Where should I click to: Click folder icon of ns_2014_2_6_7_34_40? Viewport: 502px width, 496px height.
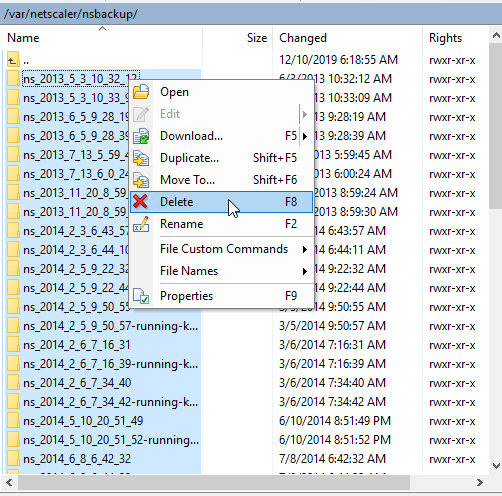tap(13, 383)
